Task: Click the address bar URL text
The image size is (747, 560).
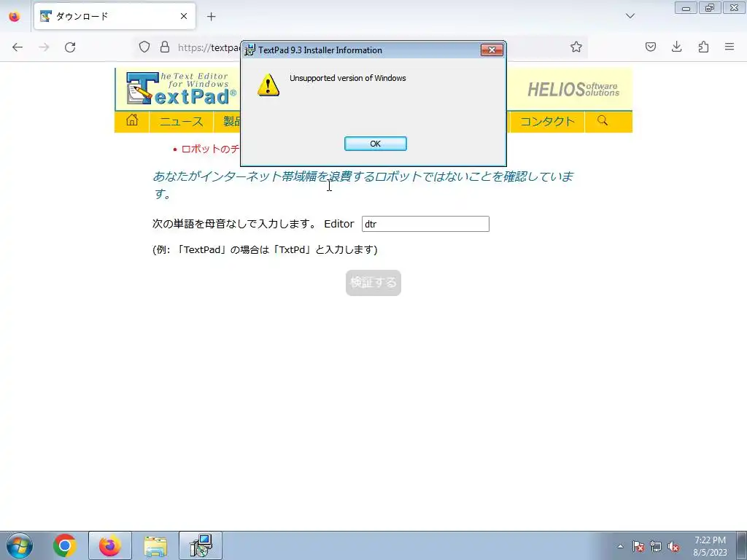Action: click(209, 47)
